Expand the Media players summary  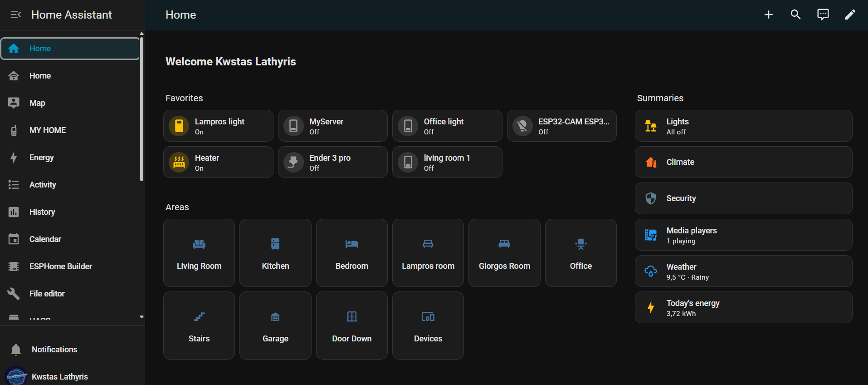(x=743, y=235)
